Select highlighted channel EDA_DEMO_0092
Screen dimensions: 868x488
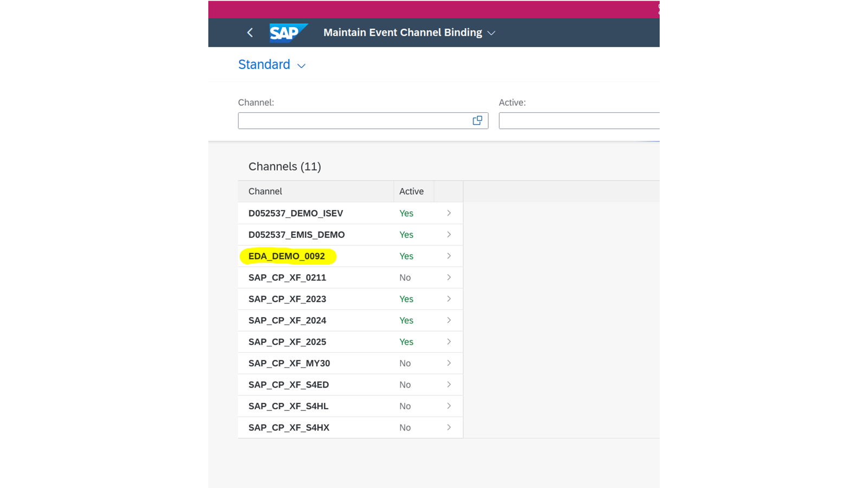click(286, 256)
